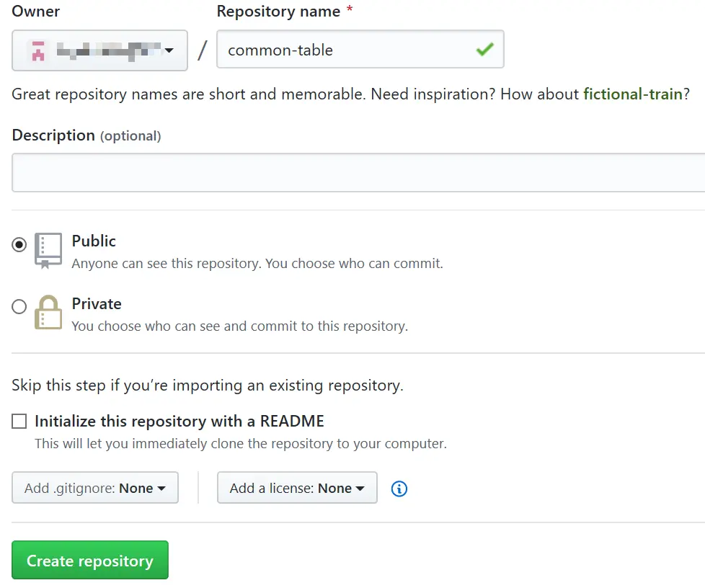Select the Private radio button
Image resolution: width=705 pixels, height=588 pixels.
19,306
